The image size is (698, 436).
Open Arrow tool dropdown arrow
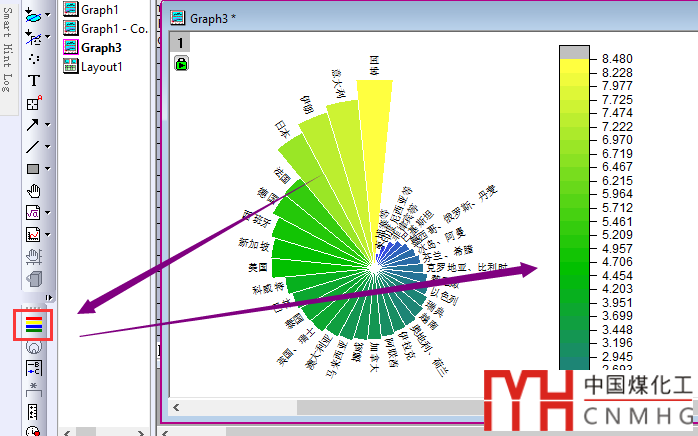click(48, 125)
